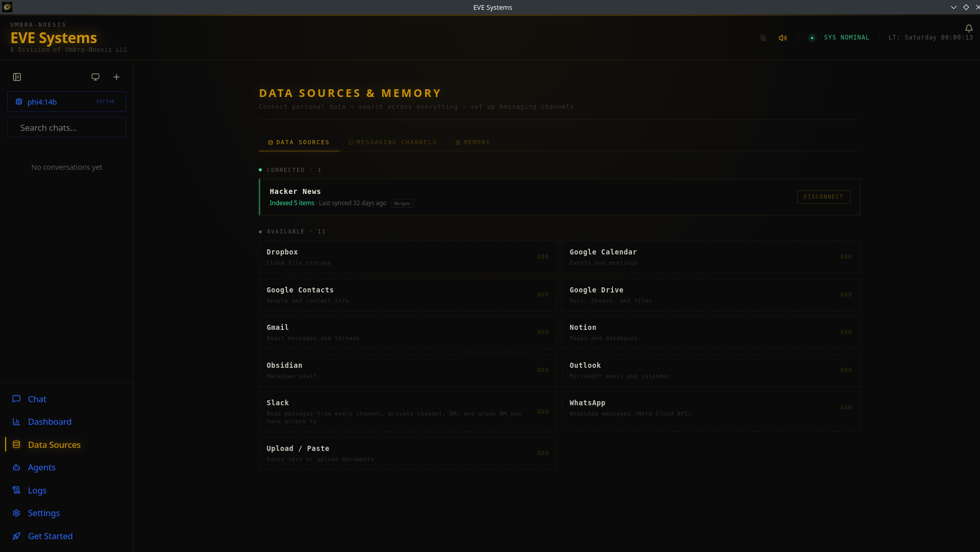Screen dimensions: 980x552
Task: Add the Slack data source
Action: coord(543,411)
